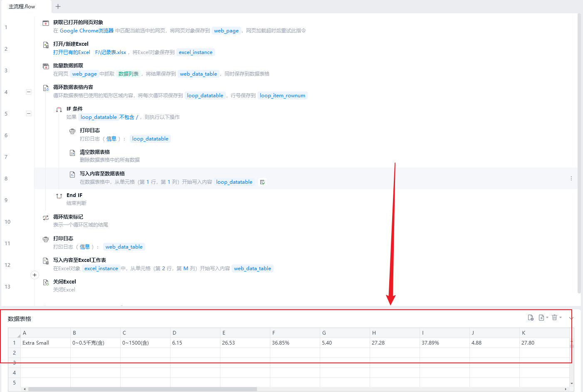The height and width of the screenshot is (392, 583).
Task: Collapse the 数据表格 panel with chevron
Action: pos(571,318)
